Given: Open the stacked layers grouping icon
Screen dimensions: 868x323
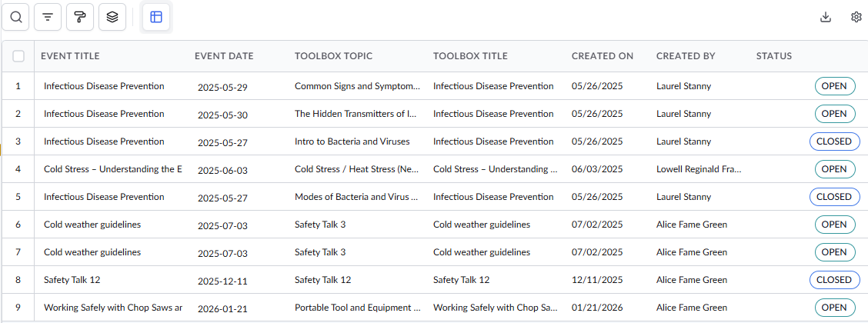Looking at the screenshot, I should pos(112,17).
